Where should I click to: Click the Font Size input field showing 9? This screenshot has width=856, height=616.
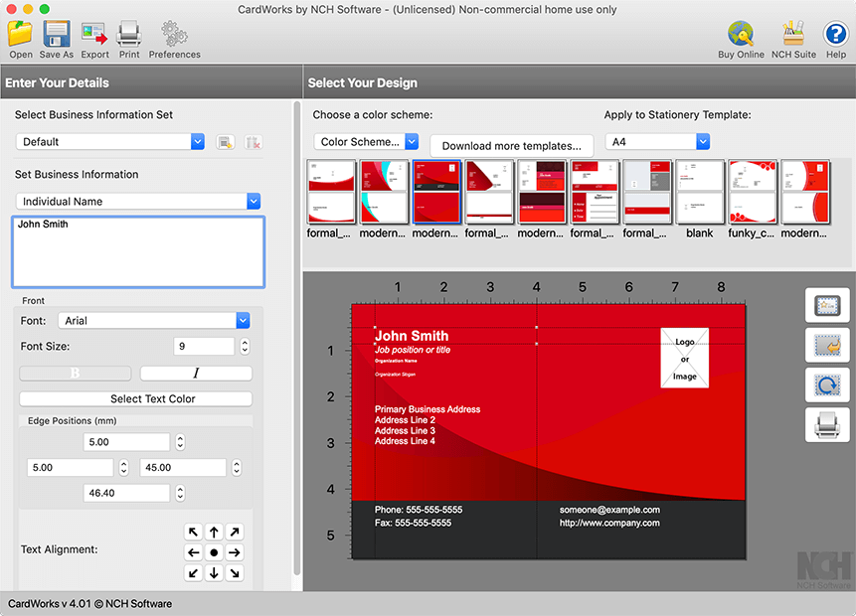204,346
